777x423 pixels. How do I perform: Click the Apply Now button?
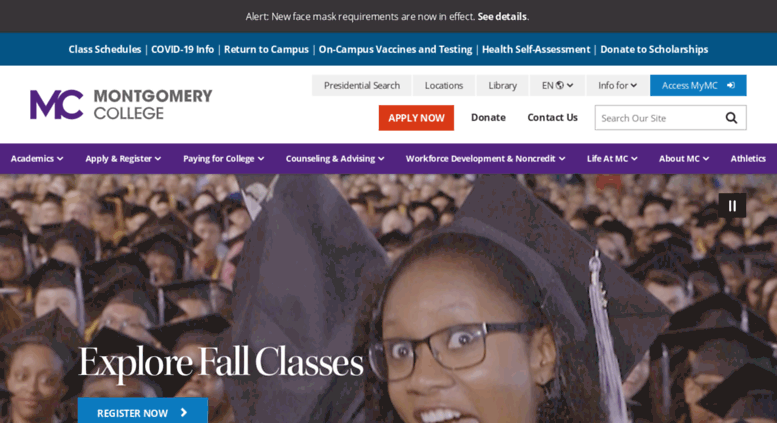416,118
